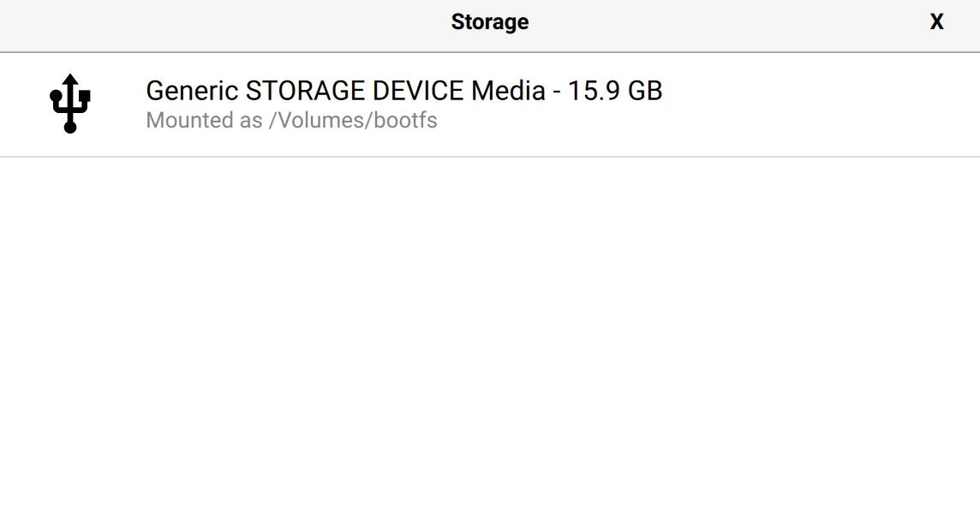Click the Mounted as /Volumes/bootfs subtitle
This screenshot has height=512, width=980.
point(291,121)
